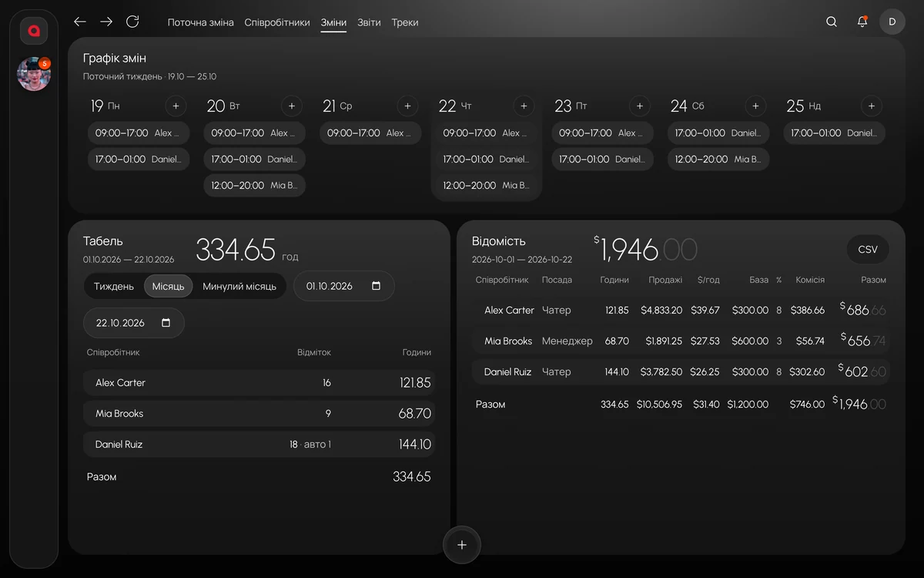Switch timesheet to Тиждень range
924x578 pixels.
[114, 286]
